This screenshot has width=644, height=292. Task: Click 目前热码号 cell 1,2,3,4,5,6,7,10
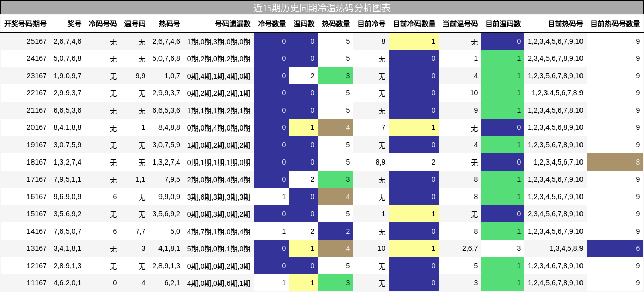pos(558,162)
